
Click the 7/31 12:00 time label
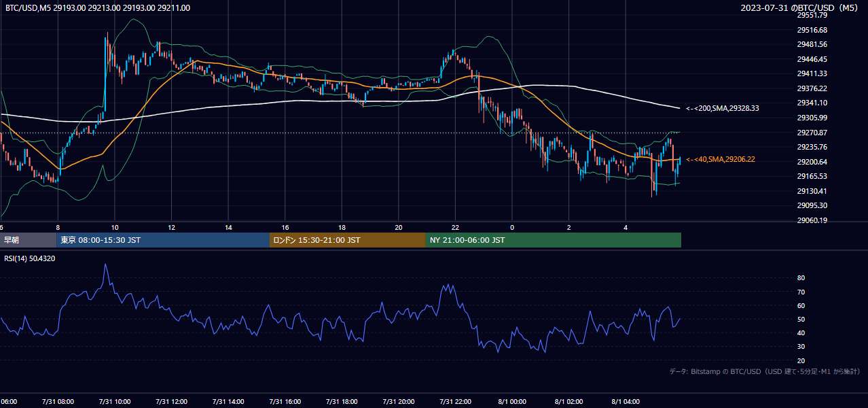tap(171, 401)
